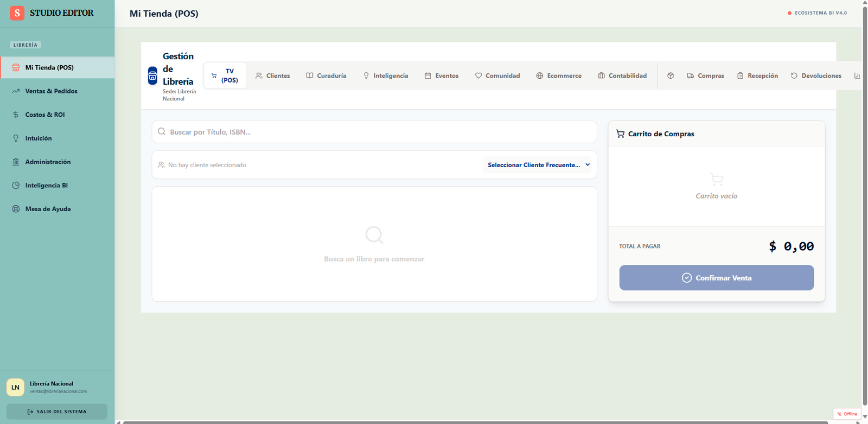
Task: Click the package box icon tab
Action: point(671,75)
